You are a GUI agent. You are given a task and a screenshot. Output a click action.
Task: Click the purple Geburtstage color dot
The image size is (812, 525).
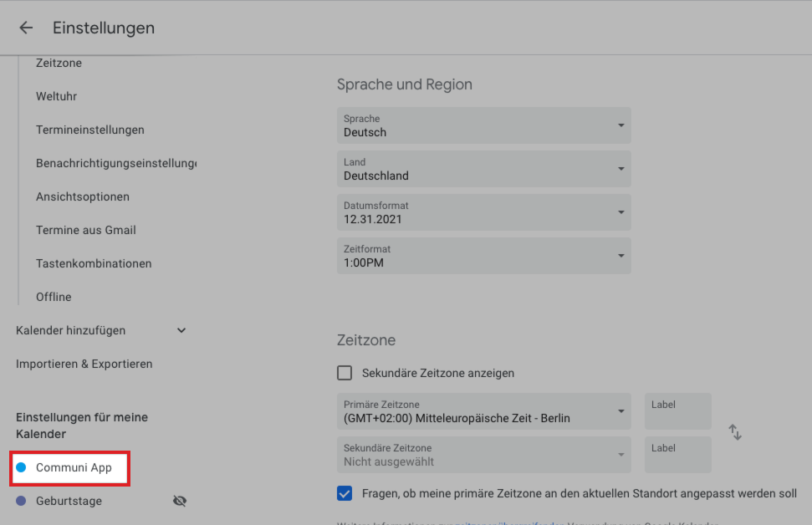tap(21, 501)
